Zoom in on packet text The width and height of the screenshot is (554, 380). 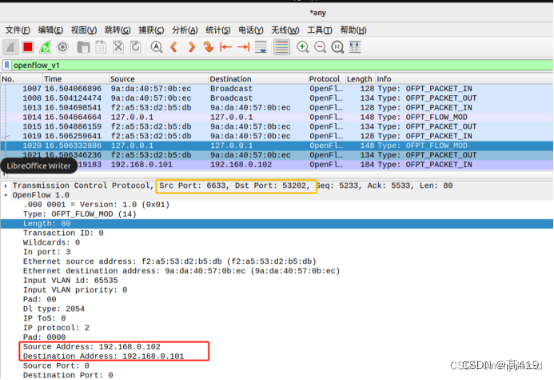click(302, 47)
